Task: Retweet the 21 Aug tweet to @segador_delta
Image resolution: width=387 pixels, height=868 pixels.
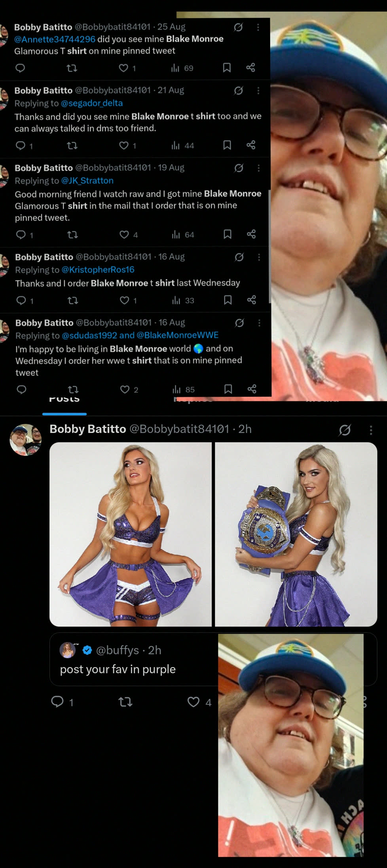Action: pyautogui.click(x=72, y=145)
